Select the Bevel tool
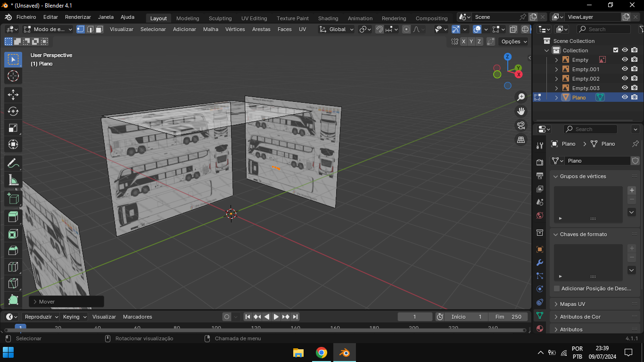 pos(13,250)
